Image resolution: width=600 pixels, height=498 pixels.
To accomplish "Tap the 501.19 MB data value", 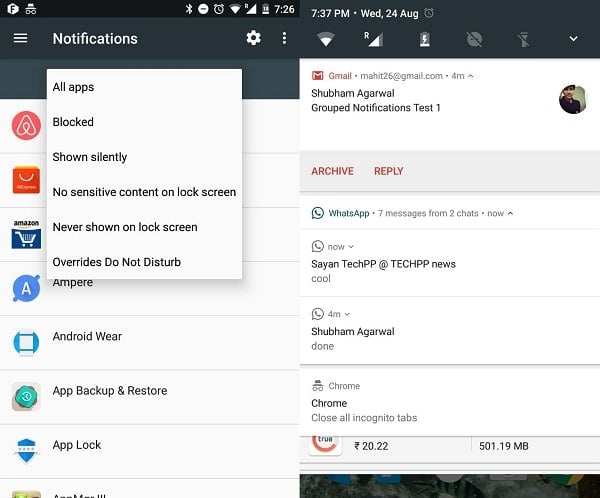I will [x=504, y=446].
